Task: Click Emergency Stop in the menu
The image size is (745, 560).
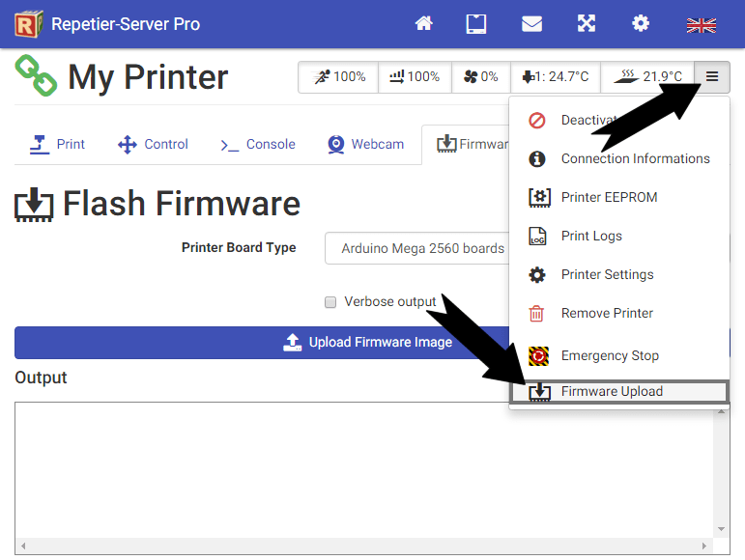Action: point(609,355)
